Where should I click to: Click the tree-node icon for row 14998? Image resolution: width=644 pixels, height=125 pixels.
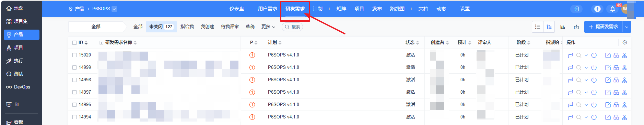624,80
